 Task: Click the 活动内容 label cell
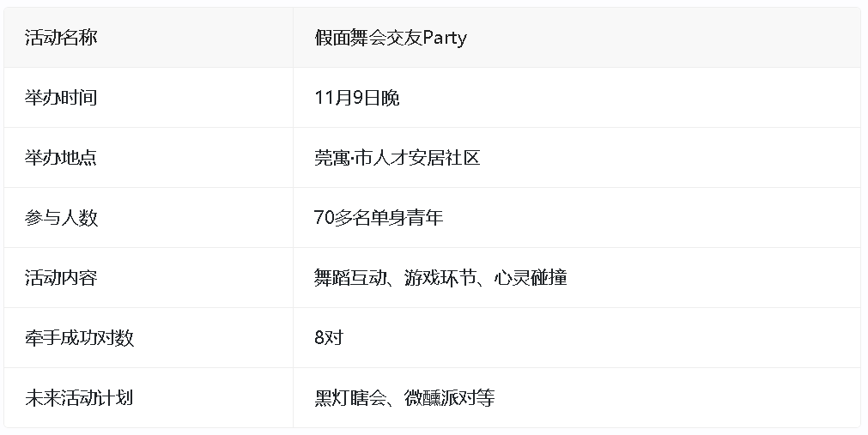click(61, 278)
